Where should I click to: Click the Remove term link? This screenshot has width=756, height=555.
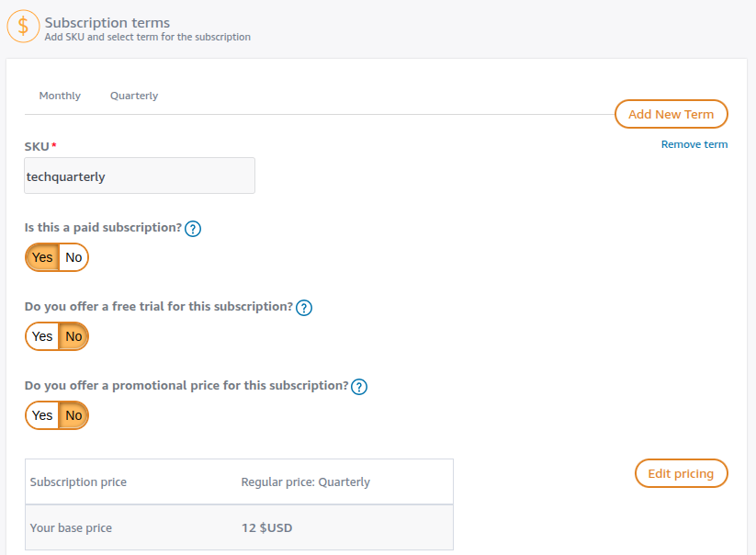click(694, 144)
